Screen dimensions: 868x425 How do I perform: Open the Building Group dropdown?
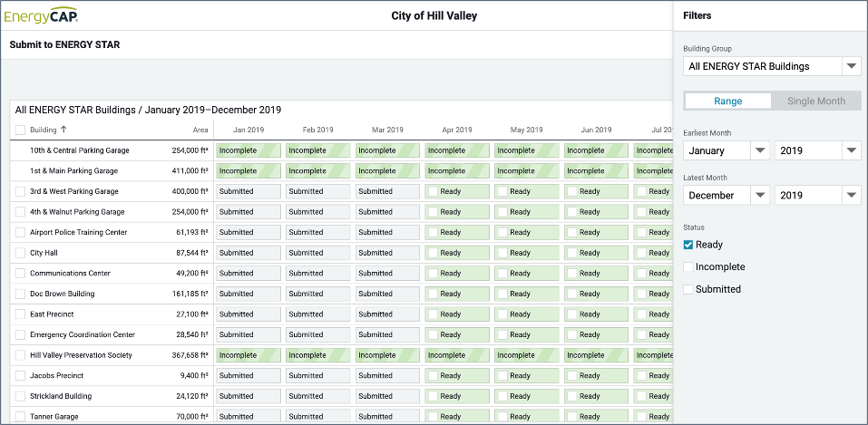771,66
